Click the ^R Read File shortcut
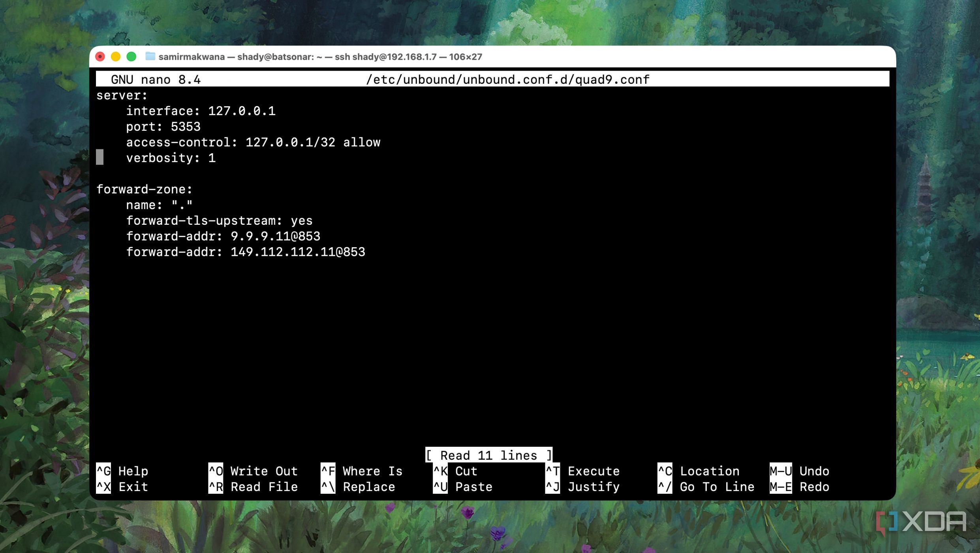Screen dimensions: 980x553 pos(253,487)
